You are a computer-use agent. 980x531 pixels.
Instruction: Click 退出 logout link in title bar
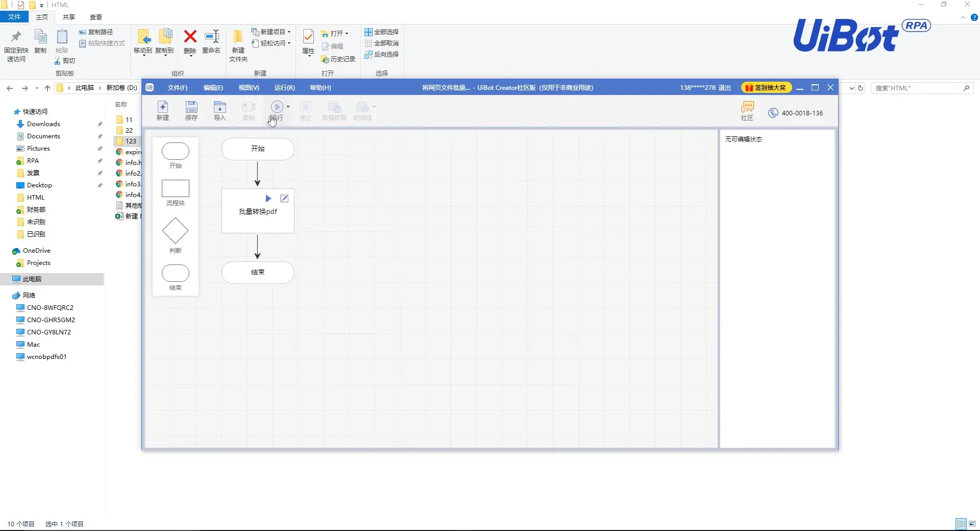[x=725, y=88]
